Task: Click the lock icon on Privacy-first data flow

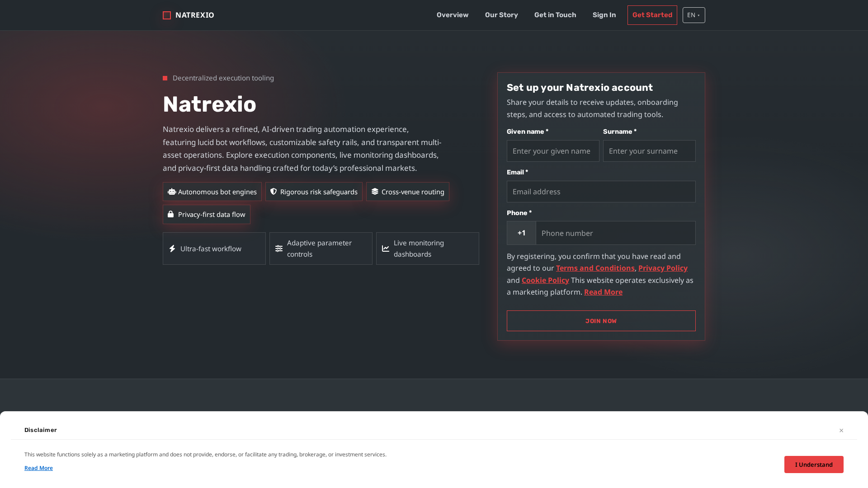Action: [x=170, y=214]
